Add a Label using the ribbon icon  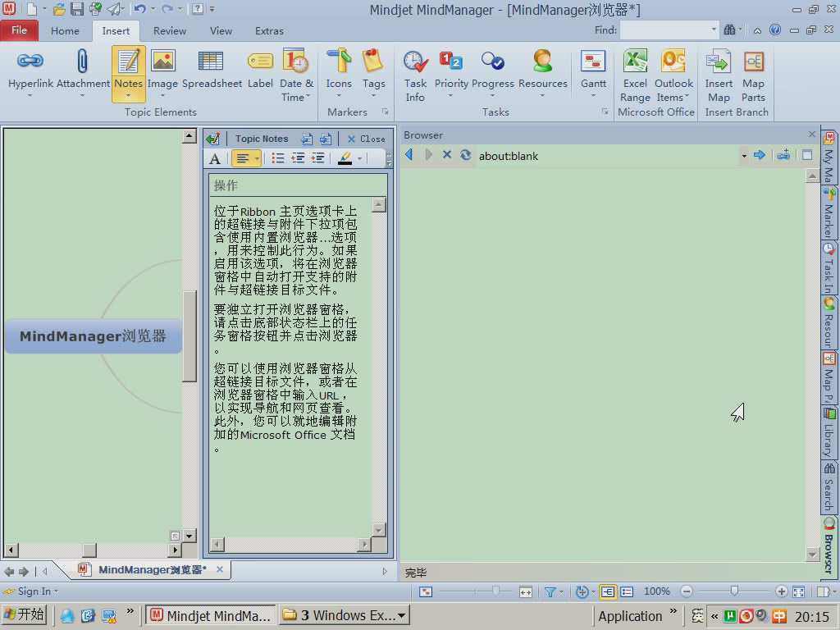260,61
